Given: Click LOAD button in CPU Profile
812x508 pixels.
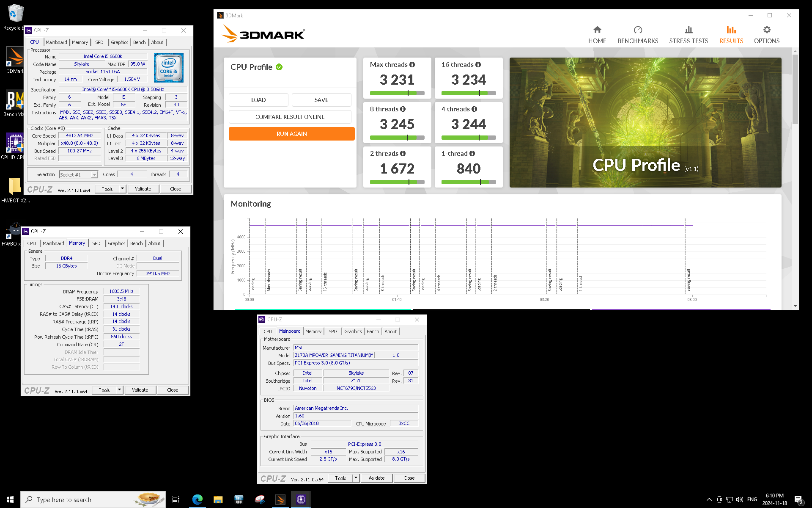Looking at the screenshot, I should click(258, 100).
